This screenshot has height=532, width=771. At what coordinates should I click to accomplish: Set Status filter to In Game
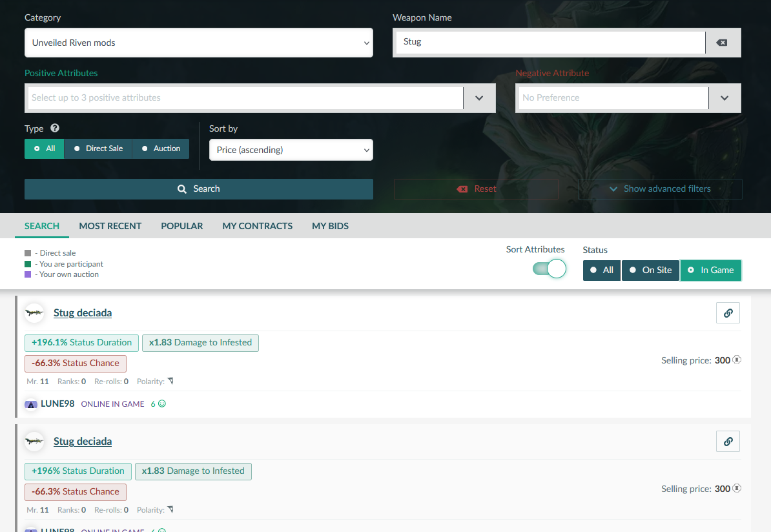(x=711, y=271)
